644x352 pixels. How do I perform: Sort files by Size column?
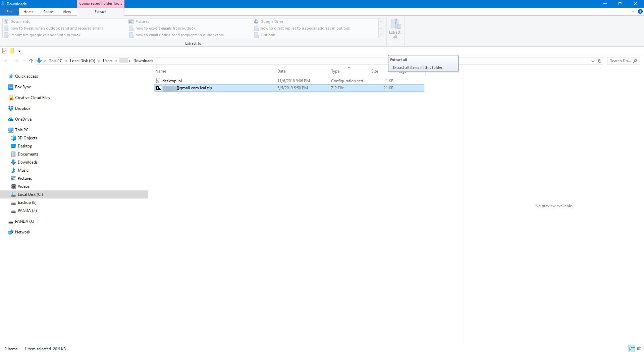click(375, 71)
